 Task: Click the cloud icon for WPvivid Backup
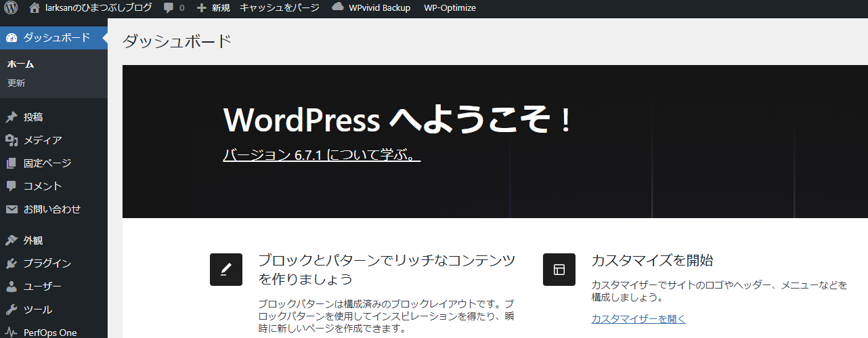click(x=337, y=7)
